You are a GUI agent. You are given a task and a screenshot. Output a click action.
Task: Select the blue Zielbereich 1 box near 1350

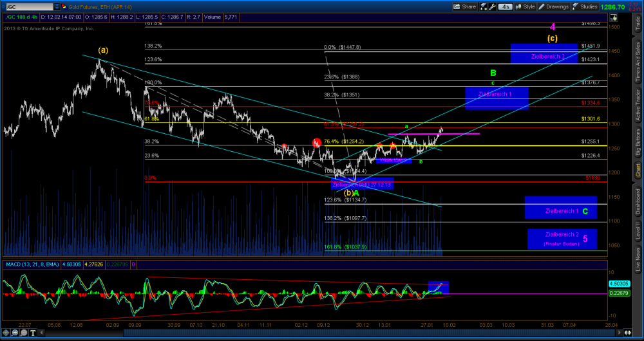pos(497,98)
